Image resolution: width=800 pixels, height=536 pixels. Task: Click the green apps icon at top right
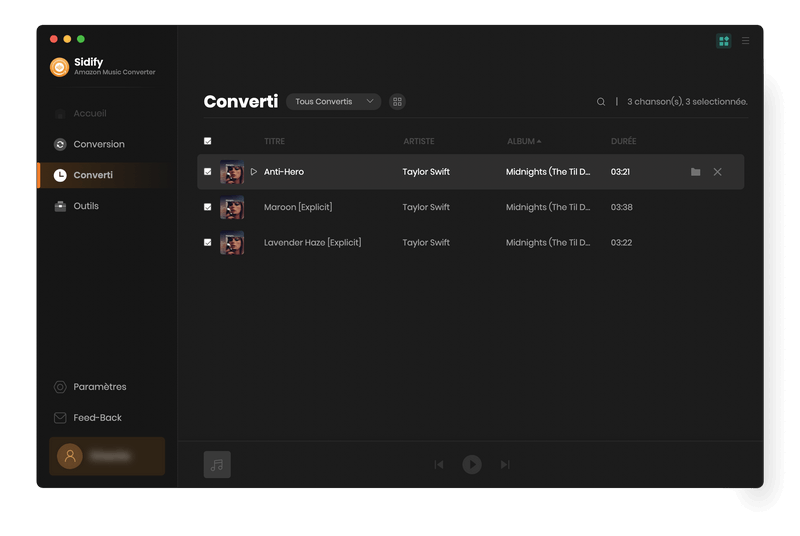tap(724, 41)
